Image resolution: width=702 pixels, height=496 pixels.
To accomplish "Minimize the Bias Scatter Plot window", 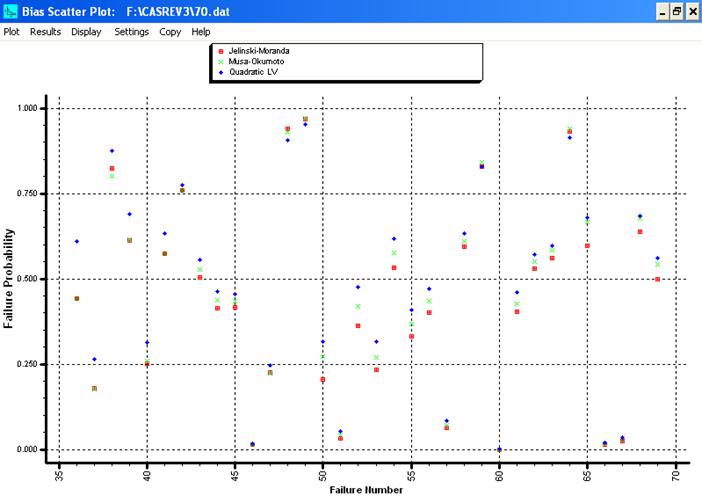I will [x=662, y=10].
